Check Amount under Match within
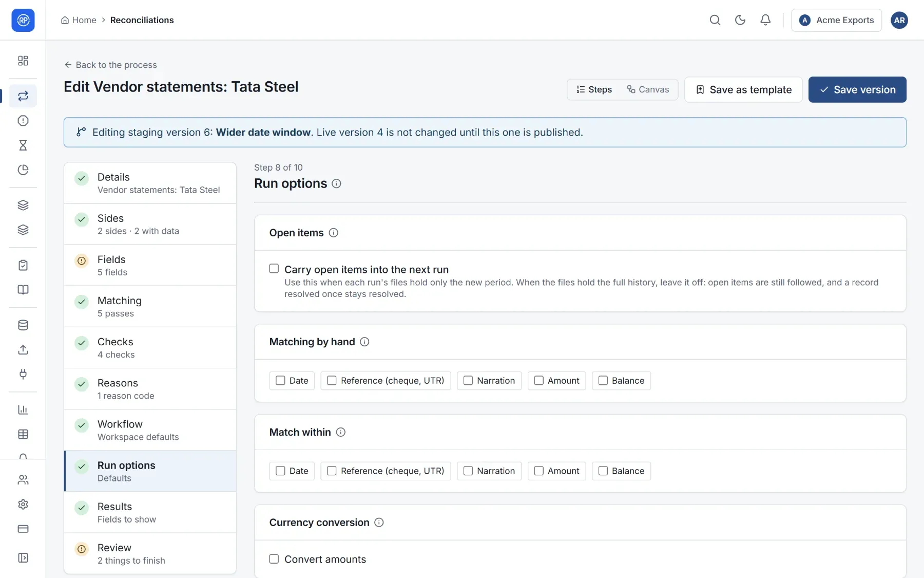Image resolution: width=924 pixels, height=578 pixels. tap(539, 471)
